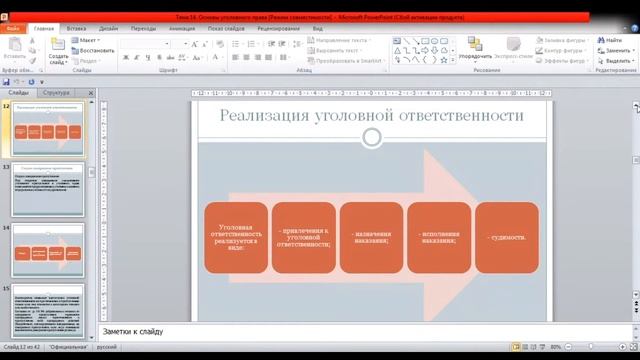Image resolution: width=640 pixels, height=360 pixels.
Task: Select the straight line shape in gallery
Action: point(407,41)
